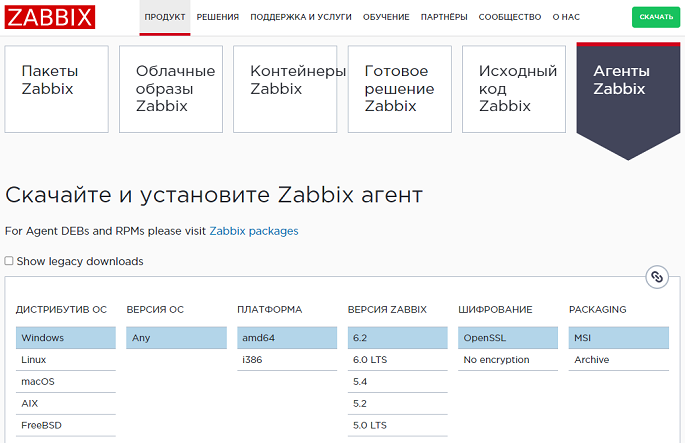This screenshot has height=443, width=685.
Task: Select AIX OS distribution
Action: [x=66, y=403]
